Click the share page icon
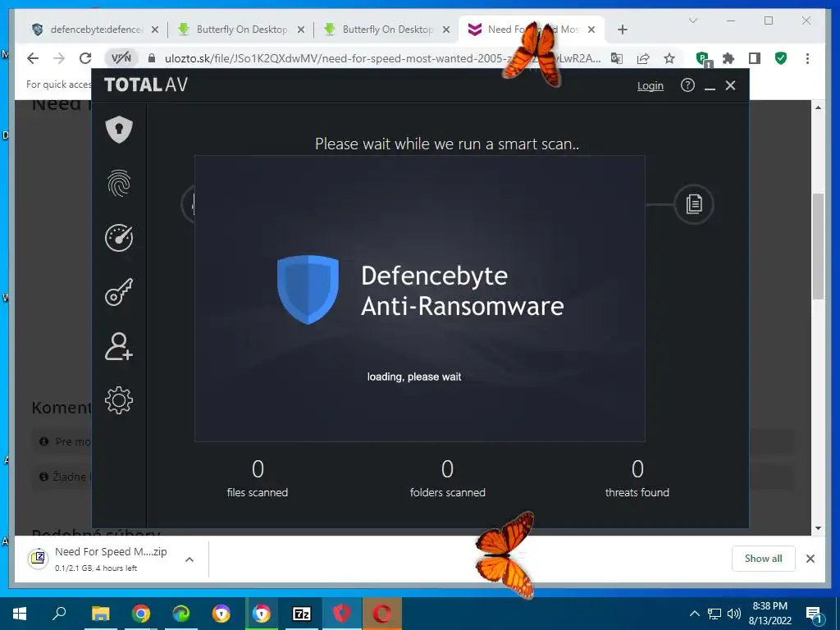840x630 pixels. coord(643,58)
